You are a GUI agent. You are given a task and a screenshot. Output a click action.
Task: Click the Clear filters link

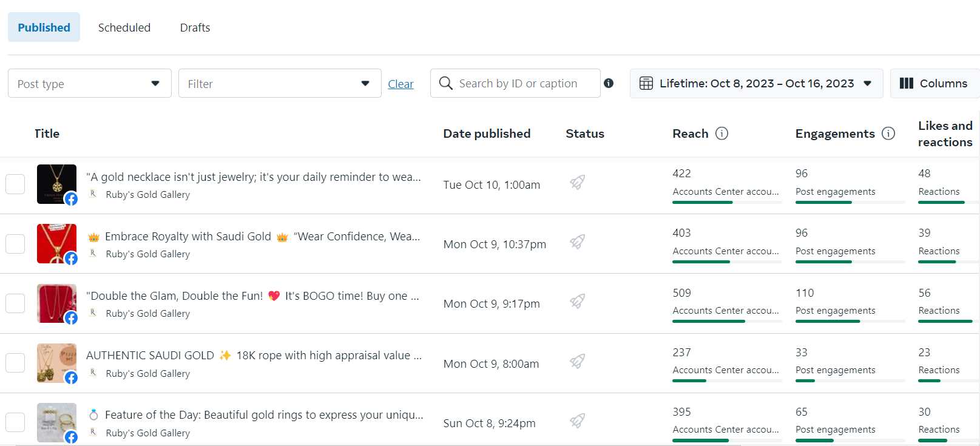400,84
